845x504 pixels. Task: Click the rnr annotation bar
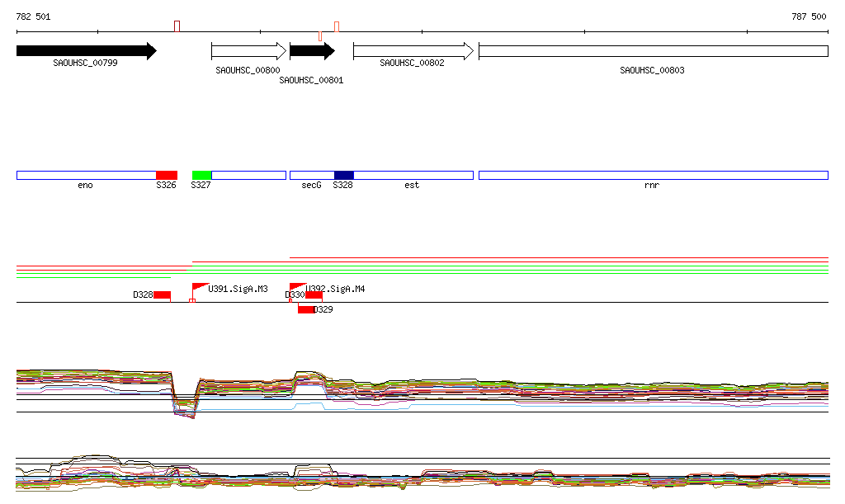[x=652, y=175]
